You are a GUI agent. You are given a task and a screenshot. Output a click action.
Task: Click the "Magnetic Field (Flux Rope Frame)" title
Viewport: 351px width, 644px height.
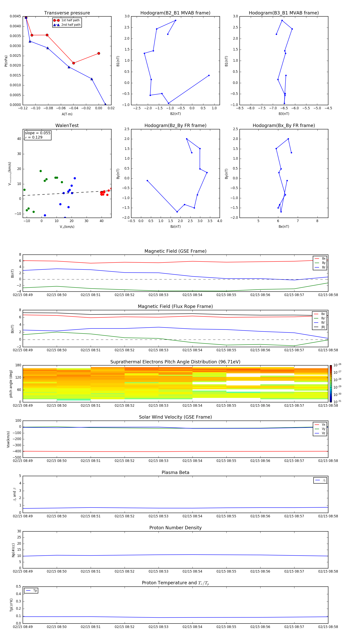pos(175,306)
